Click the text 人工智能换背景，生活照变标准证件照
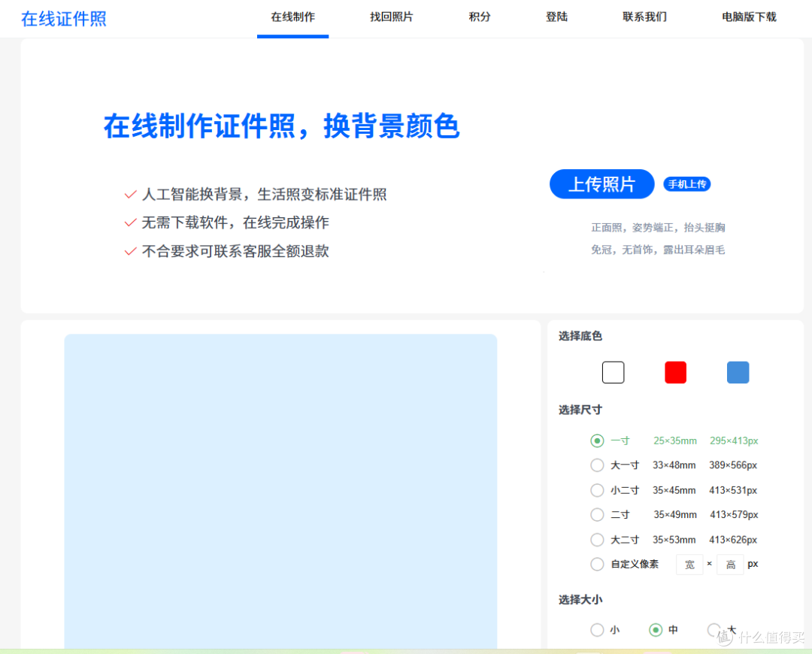Image resolution: width=812 pixels, height=654 pixels. tap(264, 195)
